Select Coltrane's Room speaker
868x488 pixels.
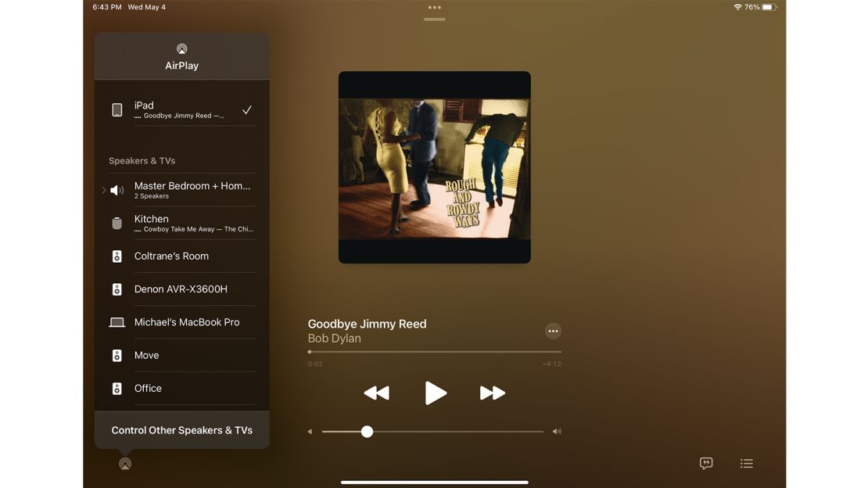point(181,256)
